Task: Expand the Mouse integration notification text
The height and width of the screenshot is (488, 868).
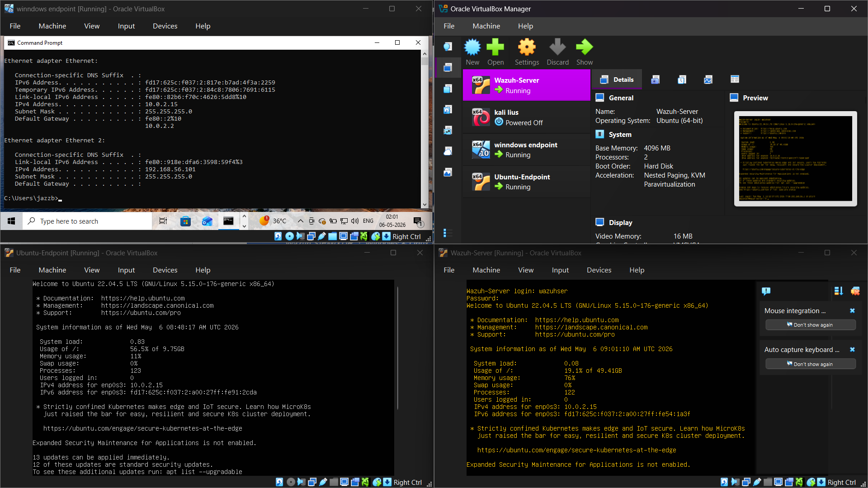Action: point(795,311)
